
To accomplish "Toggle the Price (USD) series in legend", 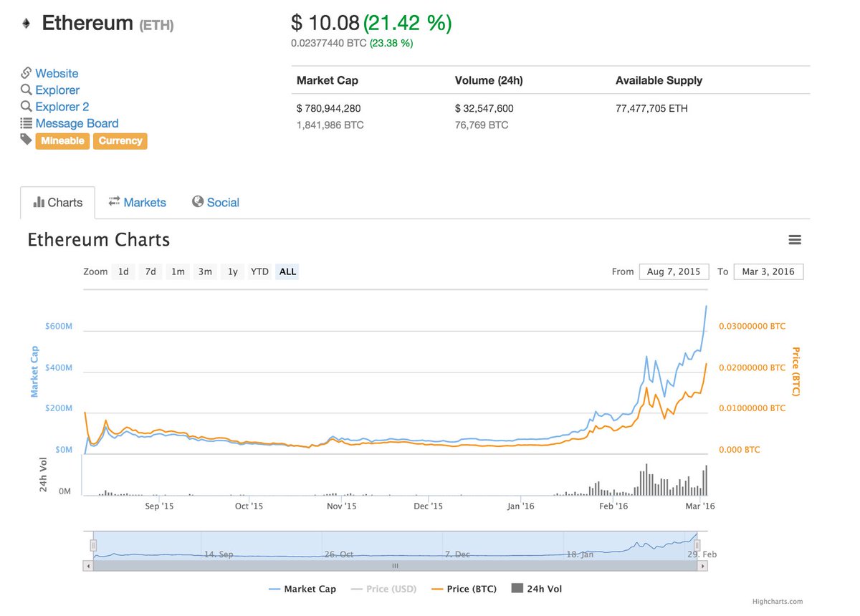I will [x=385, y=589].
